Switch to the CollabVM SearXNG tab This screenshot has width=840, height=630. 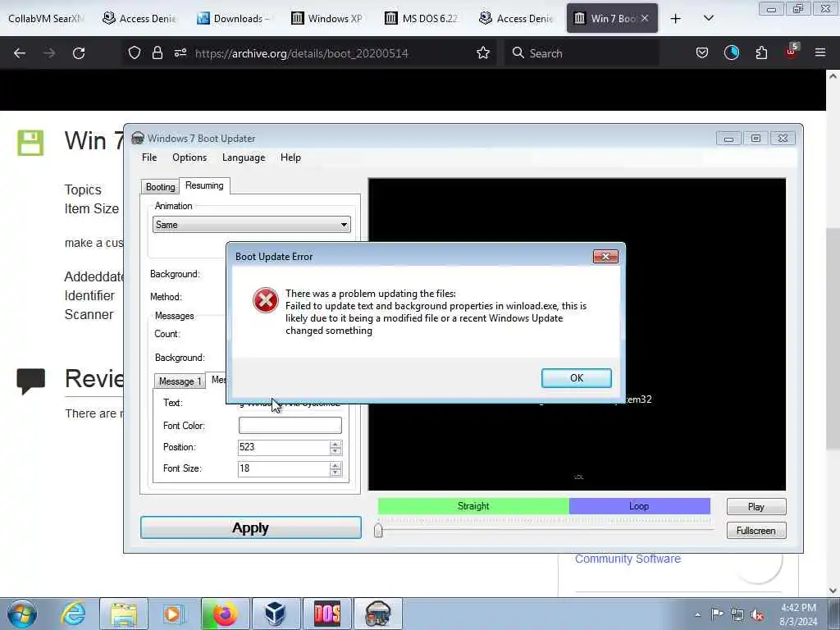pyautogui.click(x=46, y=18)
